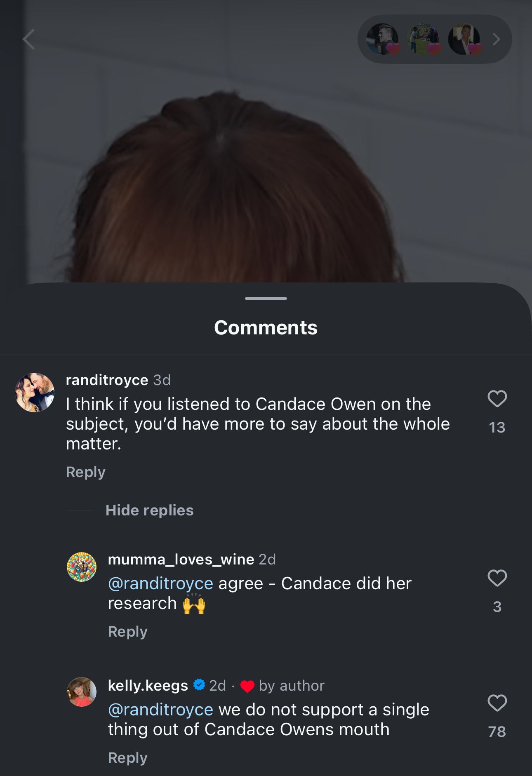Collapse the thread with Hide replies
532x776 pixels.
pyautogui.click(x=149, y=510)
